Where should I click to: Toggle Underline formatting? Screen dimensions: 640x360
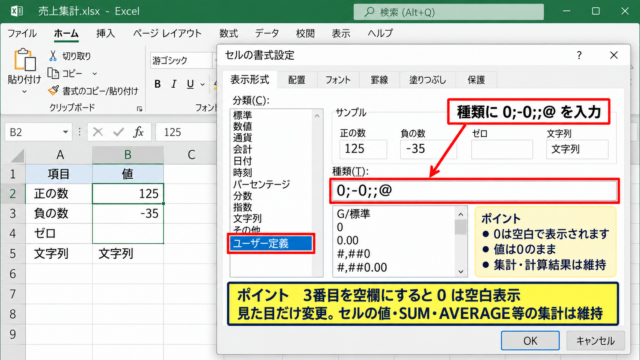190,84
